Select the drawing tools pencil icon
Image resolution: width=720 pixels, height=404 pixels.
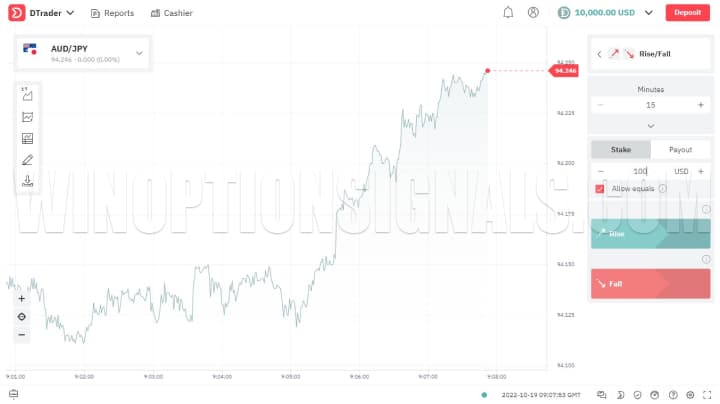[x=28, y=160]
